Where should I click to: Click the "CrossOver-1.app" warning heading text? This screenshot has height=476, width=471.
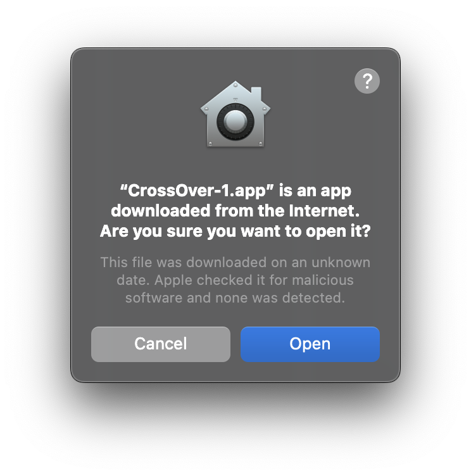(x=235, y=211)
